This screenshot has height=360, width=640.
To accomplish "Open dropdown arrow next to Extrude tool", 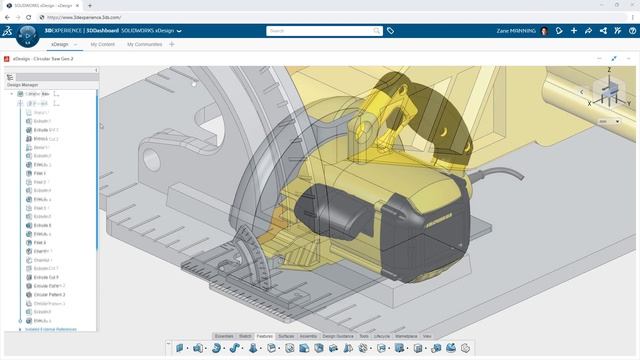I will 205,349.
